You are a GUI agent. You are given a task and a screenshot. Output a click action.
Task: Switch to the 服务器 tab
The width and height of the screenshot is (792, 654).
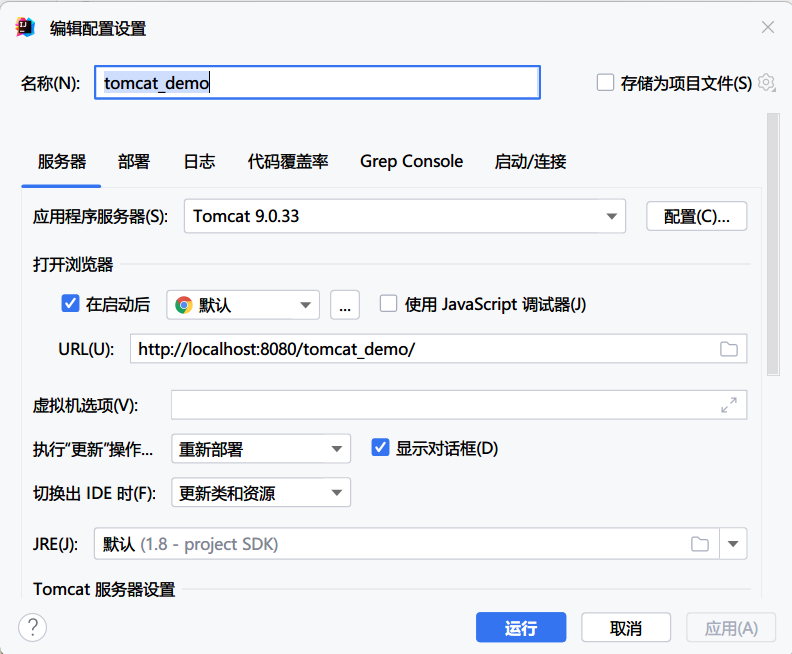62,162
